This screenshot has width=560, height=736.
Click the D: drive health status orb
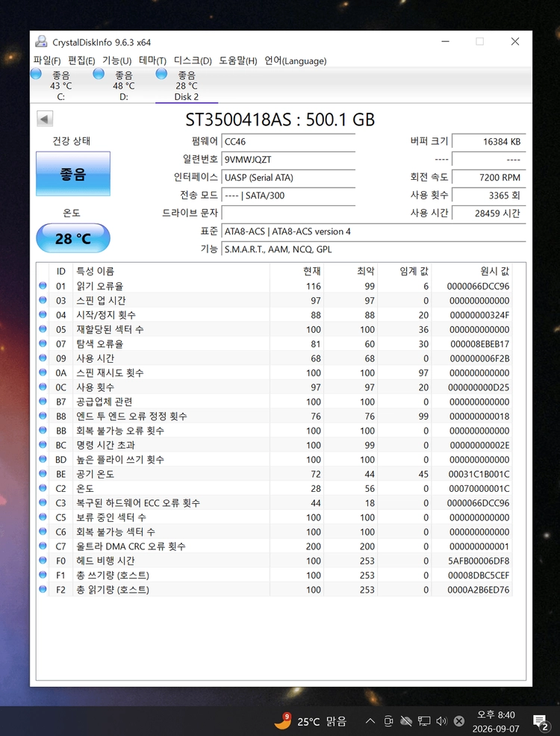99,74
